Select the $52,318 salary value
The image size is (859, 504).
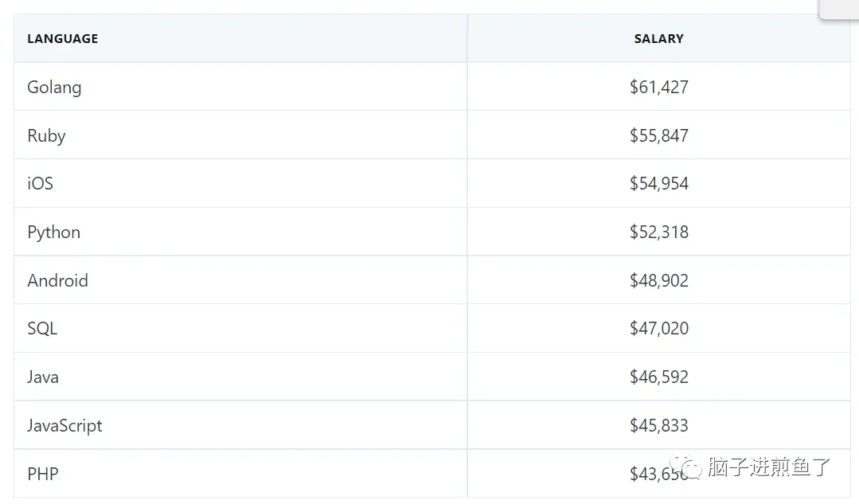pyautogui.click(x=659, y=232)
